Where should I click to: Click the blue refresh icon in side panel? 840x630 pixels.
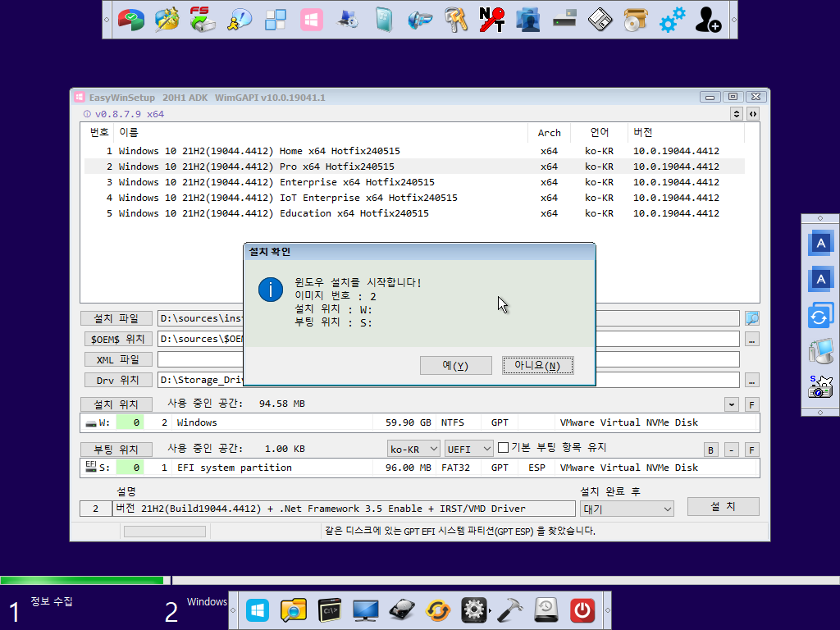point(820,316)
